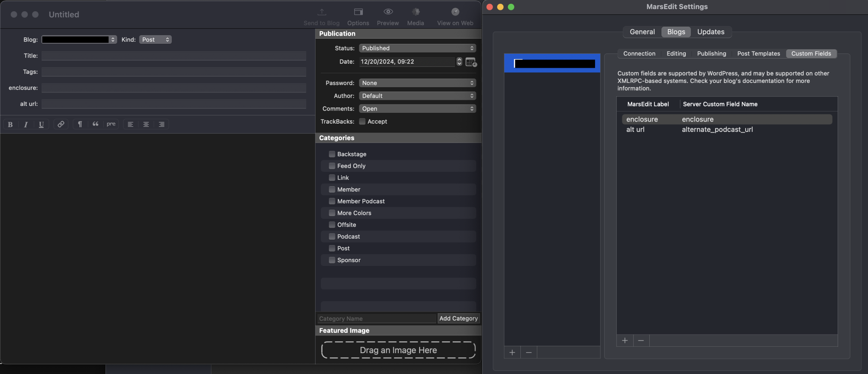868x374 pixels.
Task: Switch to General settings tab
Action: click(x=642, y=32)
